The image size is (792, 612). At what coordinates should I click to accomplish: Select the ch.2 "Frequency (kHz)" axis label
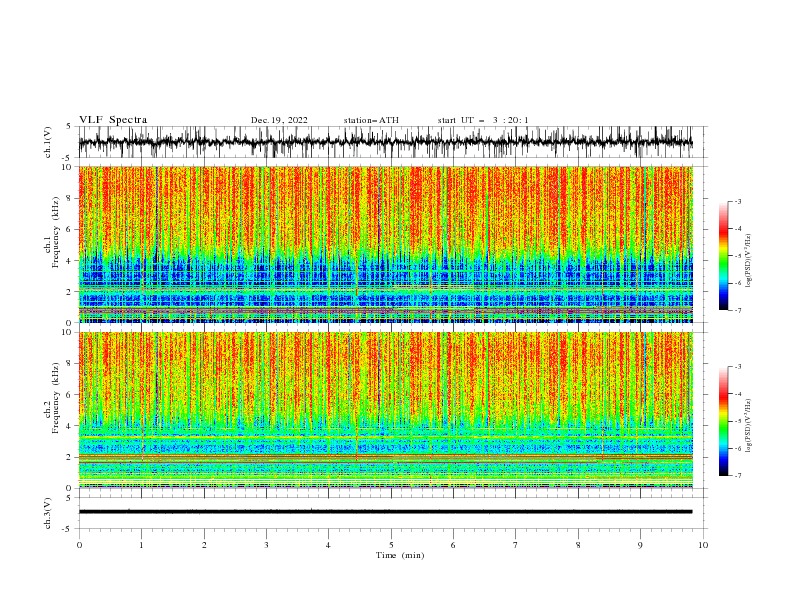click(x=56, y=398)
